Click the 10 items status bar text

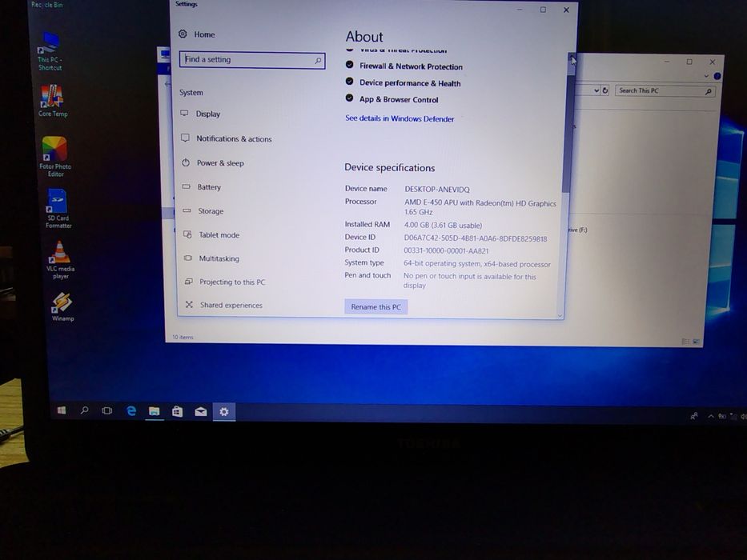183,337
